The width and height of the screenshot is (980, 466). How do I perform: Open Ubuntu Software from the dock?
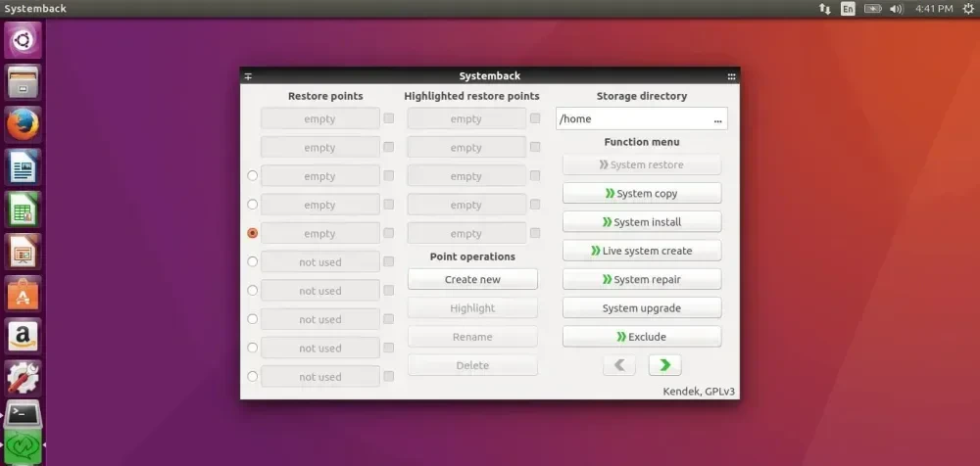24,295
